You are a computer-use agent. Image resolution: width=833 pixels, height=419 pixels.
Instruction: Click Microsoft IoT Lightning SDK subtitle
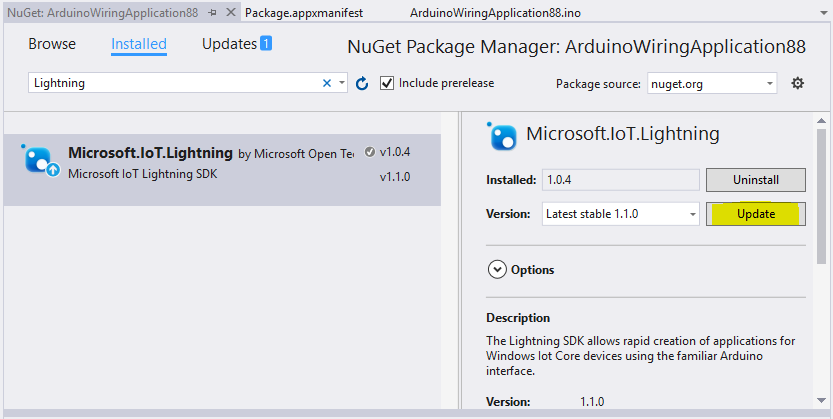pos(142,174)
